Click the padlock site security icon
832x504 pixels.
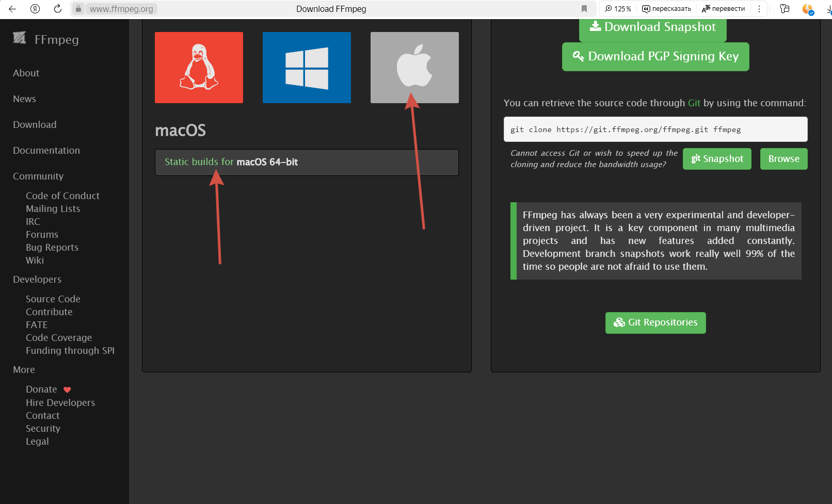coord(78,9)
